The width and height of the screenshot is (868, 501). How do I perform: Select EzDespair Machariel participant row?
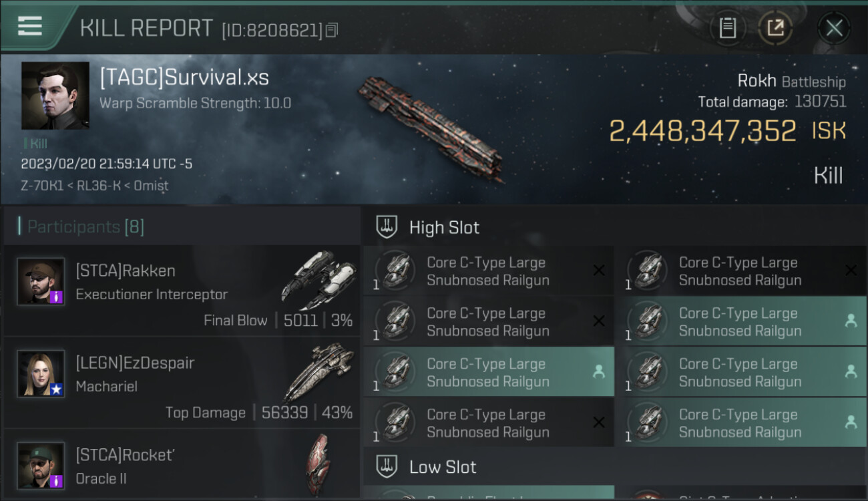point(182,383)
